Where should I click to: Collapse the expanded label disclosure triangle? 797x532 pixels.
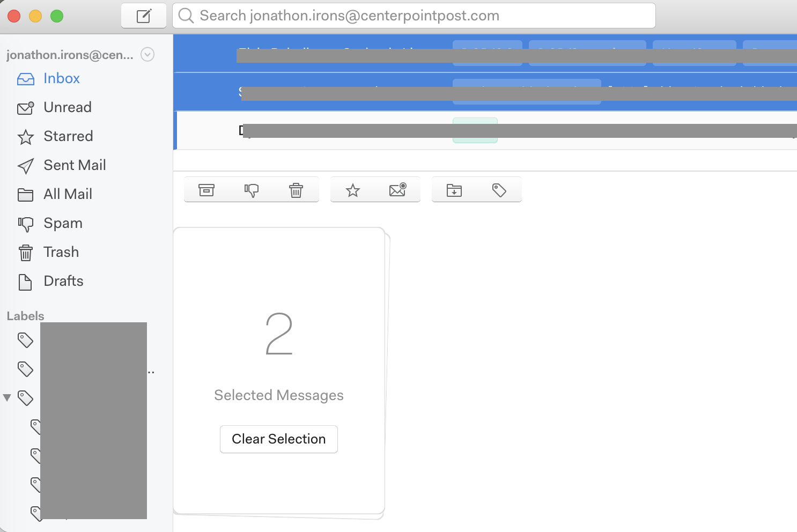[x=7, y=398]
